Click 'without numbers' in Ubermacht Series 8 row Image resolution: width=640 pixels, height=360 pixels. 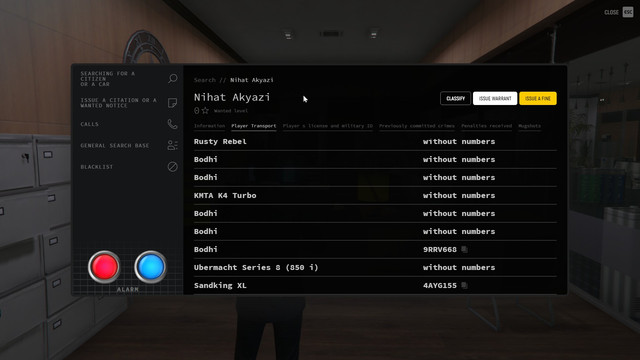[x=459, y=267]
